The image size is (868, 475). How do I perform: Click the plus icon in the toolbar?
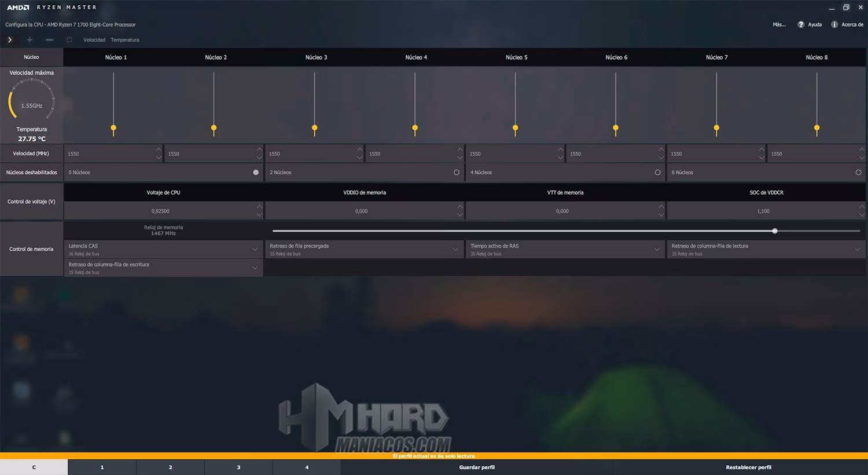coord(30,40)
